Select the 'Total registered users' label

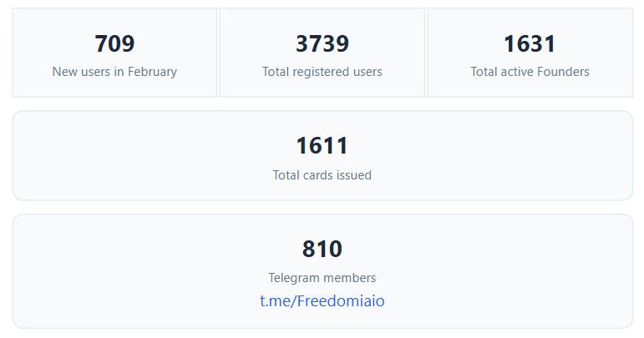[x=322, y=72]
